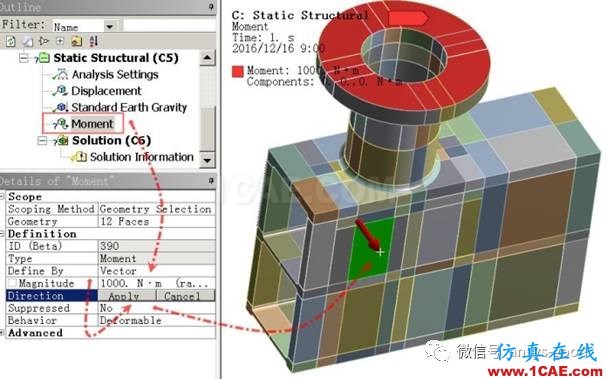Click the arrow-shaped tag icon in Outline toolbar
The height and width of the screenshot is (379, 607).
point(44,41)
